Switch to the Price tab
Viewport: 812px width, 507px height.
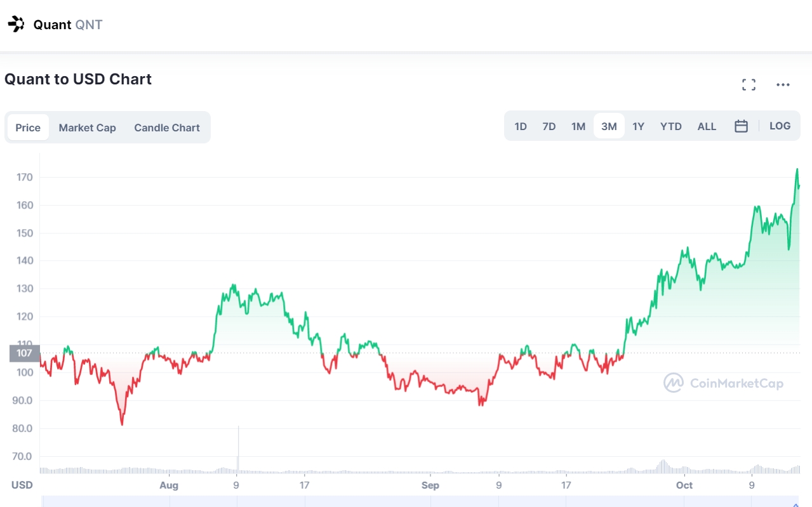tap(28, 128)
